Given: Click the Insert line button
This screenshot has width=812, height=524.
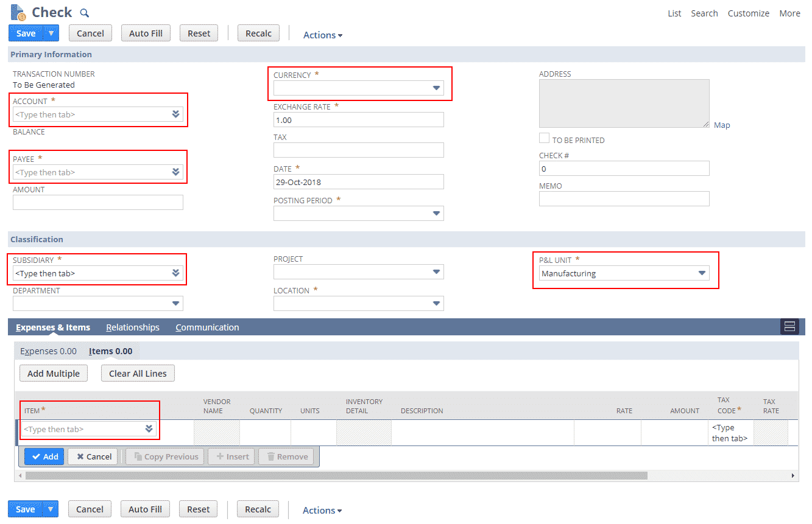Looking at the screenshot, I should coord(231,456).
